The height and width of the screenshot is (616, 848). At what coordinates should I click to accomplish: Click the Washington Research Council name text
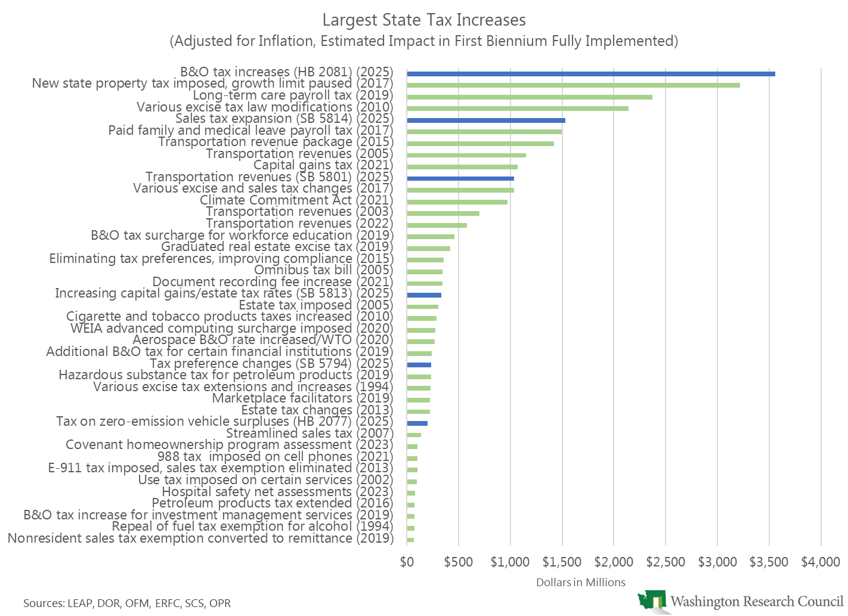(756, 601)
